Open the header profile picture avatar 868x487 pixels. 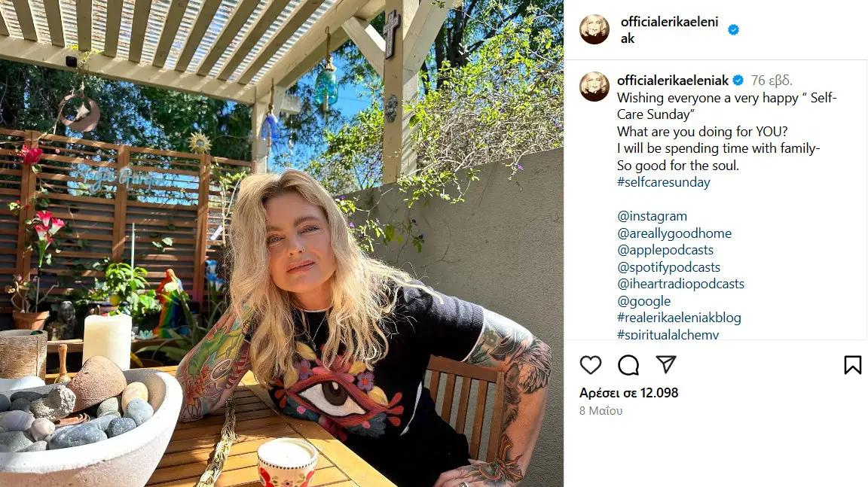(594, 29)
